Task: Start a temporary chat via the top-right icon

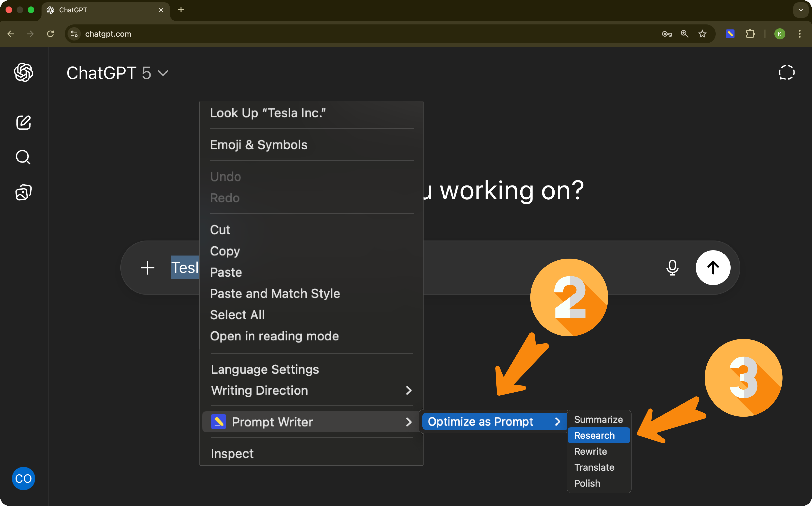Action: coord(787,72)
